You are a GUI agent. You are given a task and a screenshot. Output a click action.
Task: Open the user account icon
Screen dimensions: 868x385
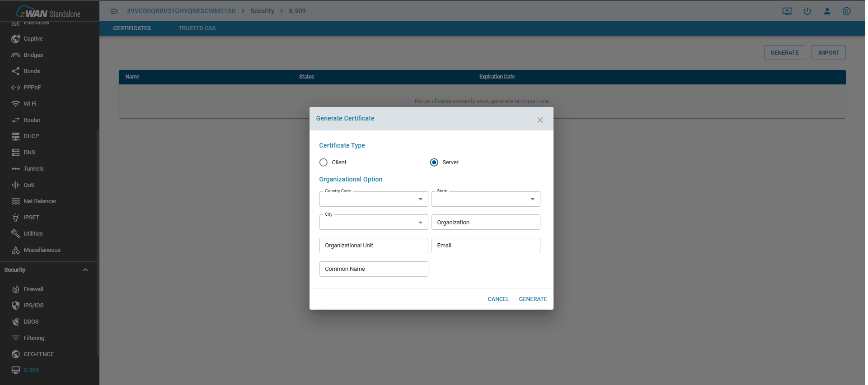coord(827,11)
